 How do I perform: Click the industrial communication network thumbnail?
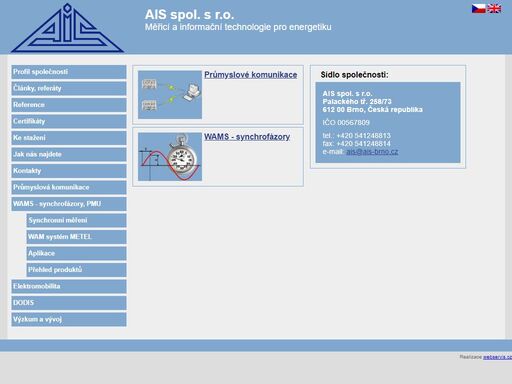click(170, 95)
